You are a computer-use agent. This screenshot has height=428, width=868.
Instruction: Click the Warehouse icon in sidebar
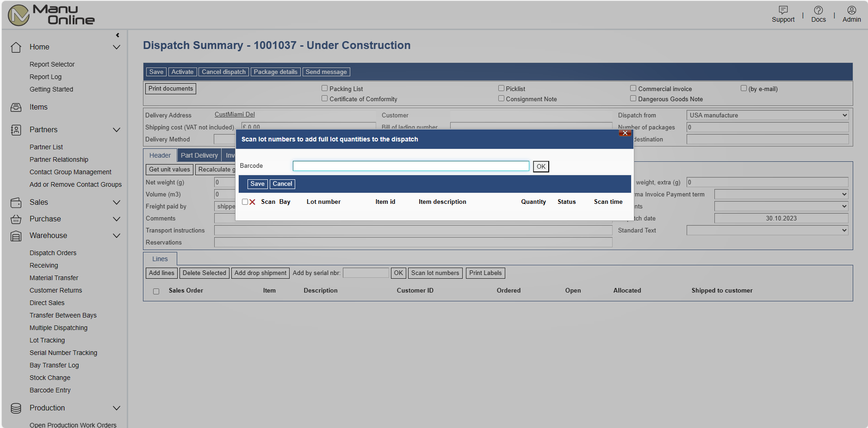(16, 236)
